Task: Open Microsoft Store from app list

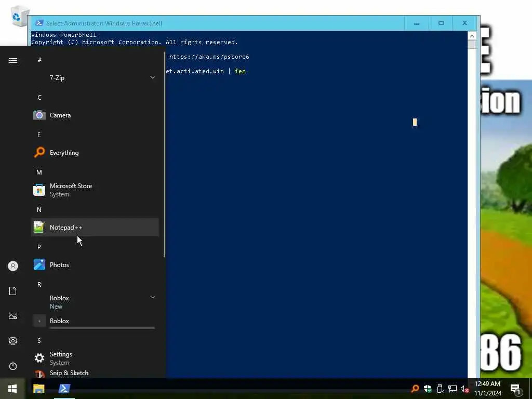Action: coord(95,190)
